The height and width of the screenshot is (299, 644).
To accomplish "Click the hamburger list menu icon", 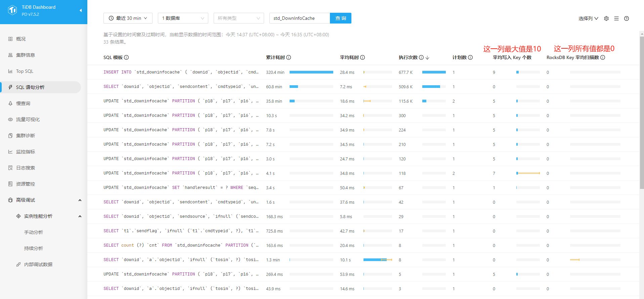I will coord(616,18).
